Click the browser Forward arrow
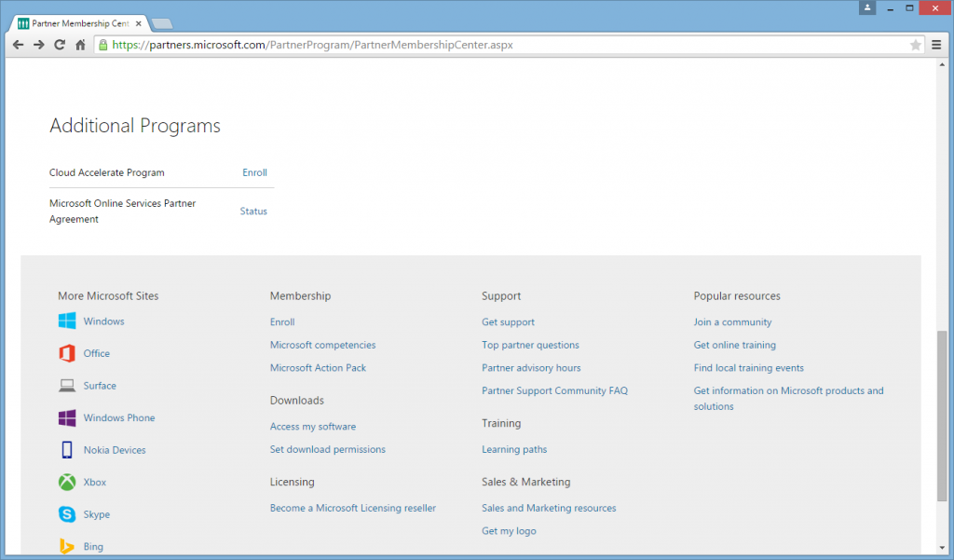Screen dimensions: 954x560 [x=39, y=45]
